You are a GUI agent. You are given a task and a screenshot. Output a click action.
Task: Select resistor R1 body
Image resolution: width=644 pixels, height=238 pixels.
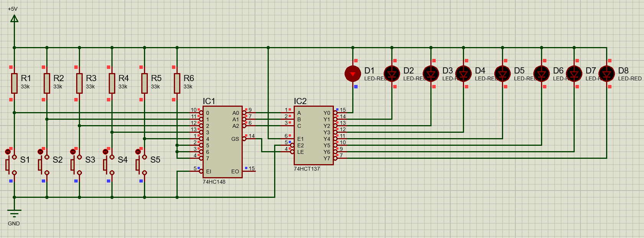click(14, 83)
